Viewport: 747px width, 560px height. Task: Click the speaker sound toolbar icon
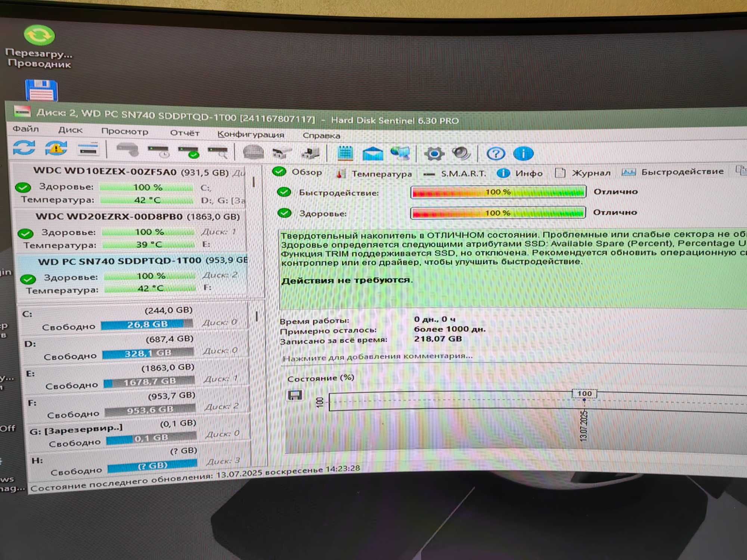pyautogui.click(x=461, y=153)
